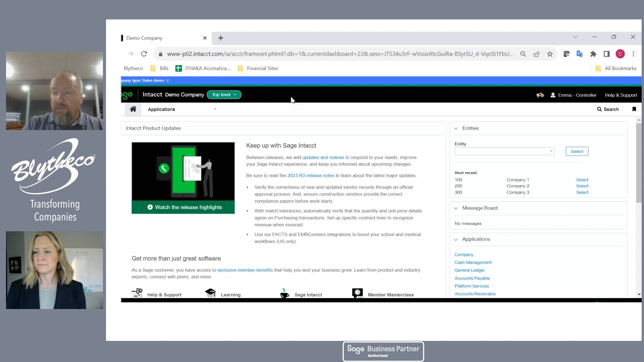Click the 2023 R3 release notes link
Screen dimensions: 644x362
[310, 175]
